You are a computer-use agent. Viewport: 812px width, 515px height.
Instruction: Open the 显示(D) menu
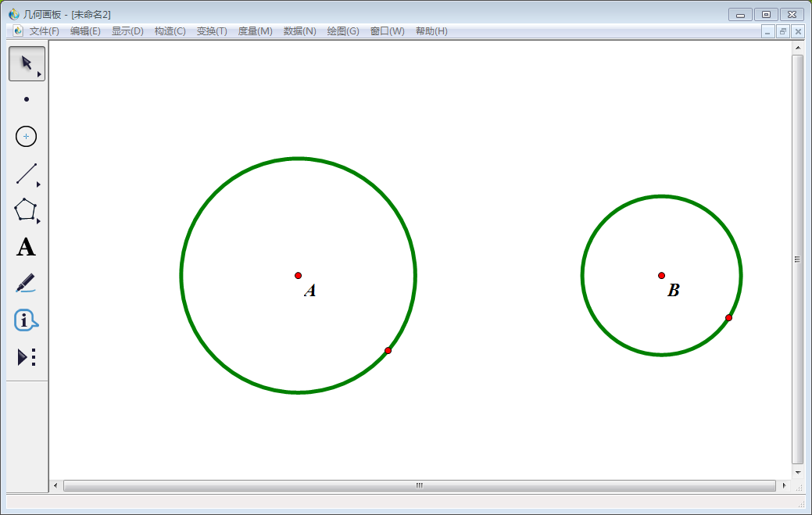[x=127, y=31]
